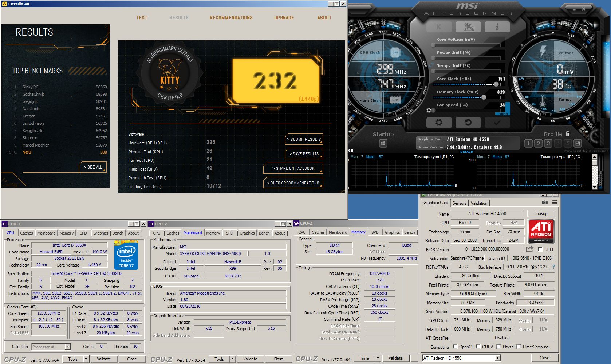611x364 pixels.
Task: Select Afterburner profile slot 1
Action: [x=528, y=143]
